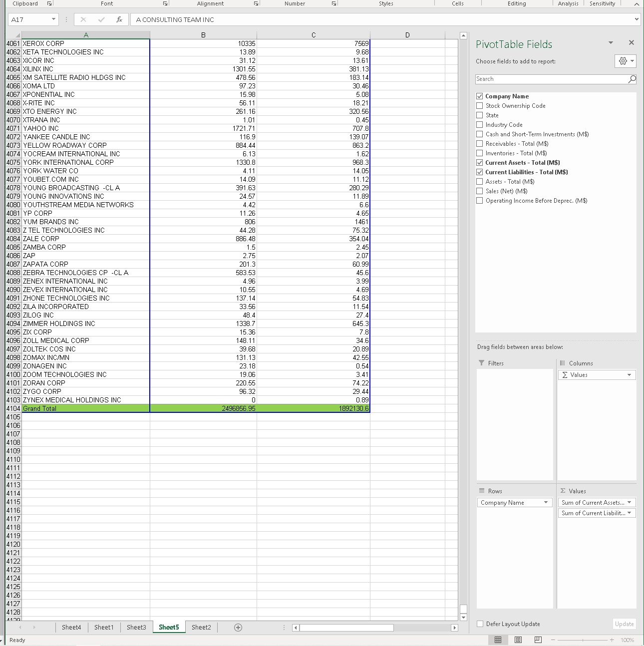The width and height of the screenshot is (644, 646).
Task: Switch to Page Layout view in status bar
Action: pos(518,640)
